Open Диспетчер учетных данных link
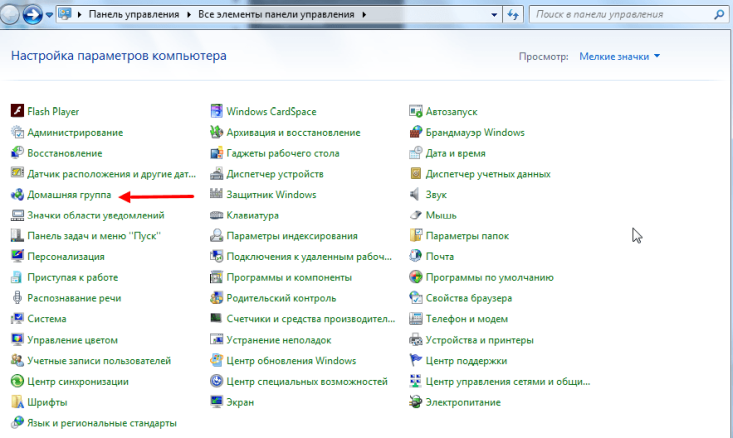This screenshot has height=438, width=733. (488, 174)
